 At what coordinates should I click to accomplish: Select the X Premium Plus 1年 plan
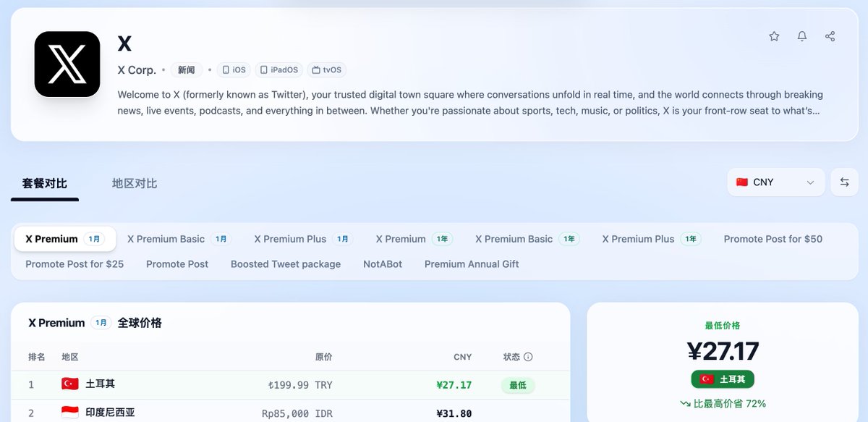pos(652,239)
